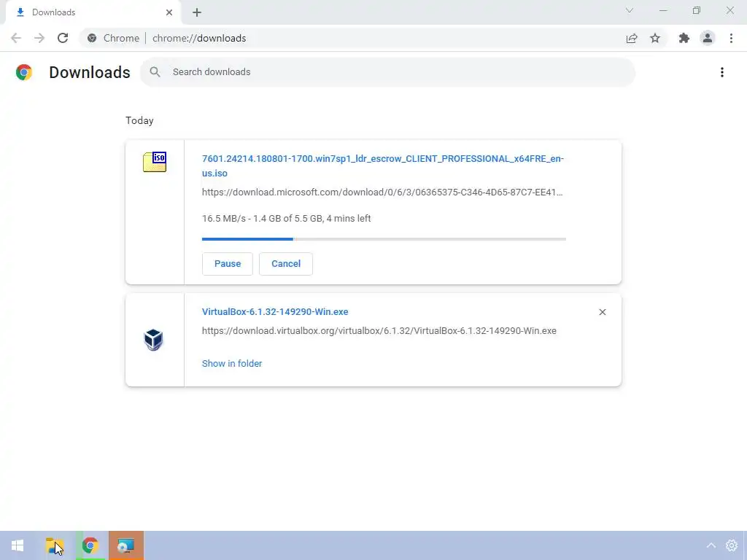Go back using the browser back arrow
This screenshot has width=747, height=560.
click(16, 38)
